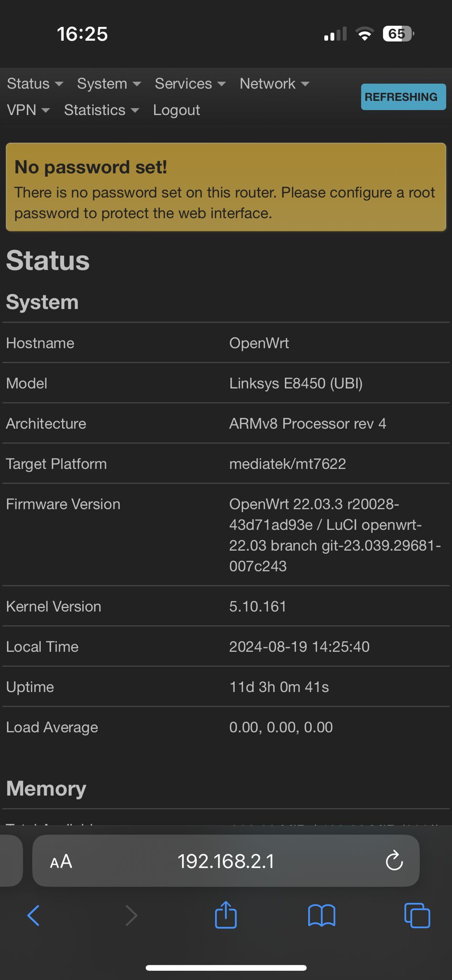This screenshot has width=452, height=980.
Task: Select the Architecture row label
Action: click(x=46, y=423)
